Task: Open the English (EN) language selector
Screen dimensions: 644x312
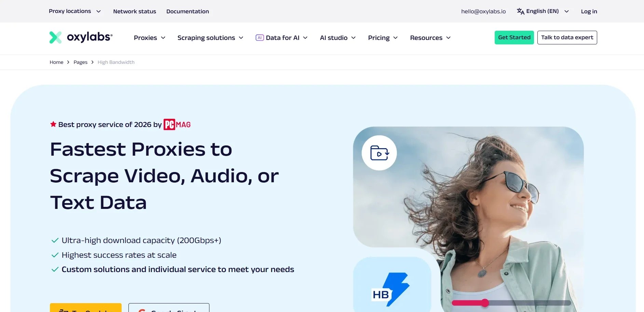Action: tap(543, 11)
